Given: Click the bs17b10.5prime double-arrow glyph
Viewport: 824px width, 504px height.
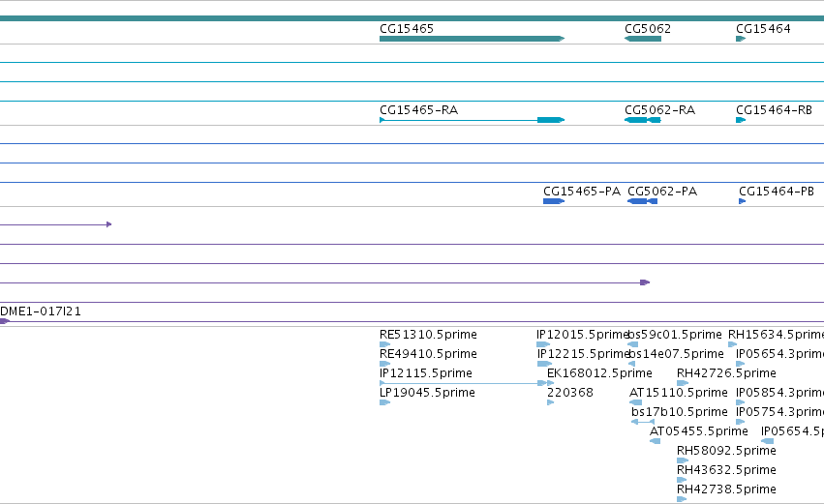Looking at the screenshot, I should [643, 422].
